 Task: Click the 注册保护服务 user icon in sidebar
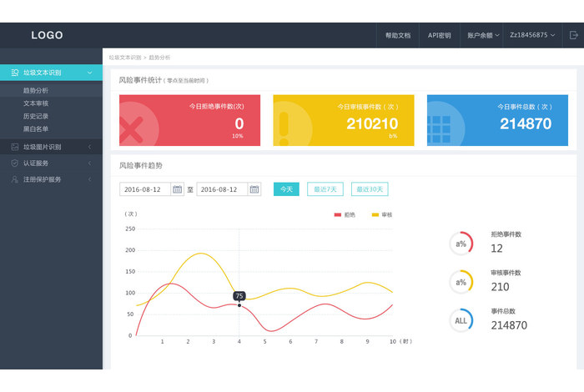point(14,179)
